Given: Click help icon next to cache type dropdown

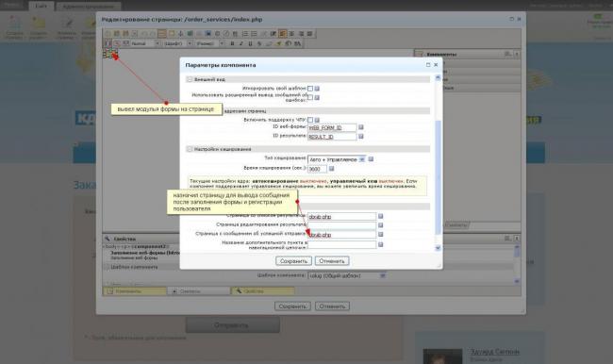Looking at the screenshot, I should pos(371,159).
